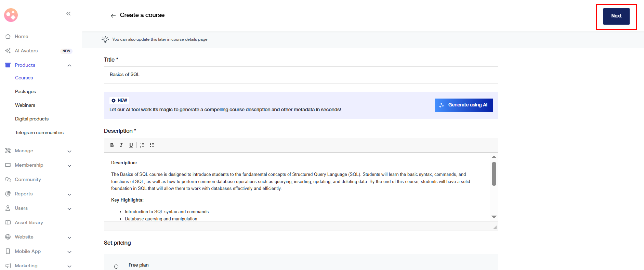
Task: Collapse the sidebar with double-chevron icon
Action: [x=68, y=14]
